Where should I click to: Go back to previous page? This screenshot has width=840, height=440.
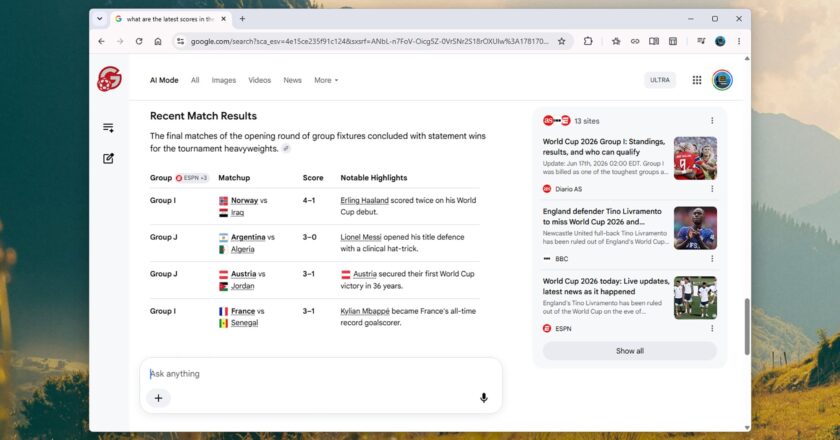click(101, 41)
